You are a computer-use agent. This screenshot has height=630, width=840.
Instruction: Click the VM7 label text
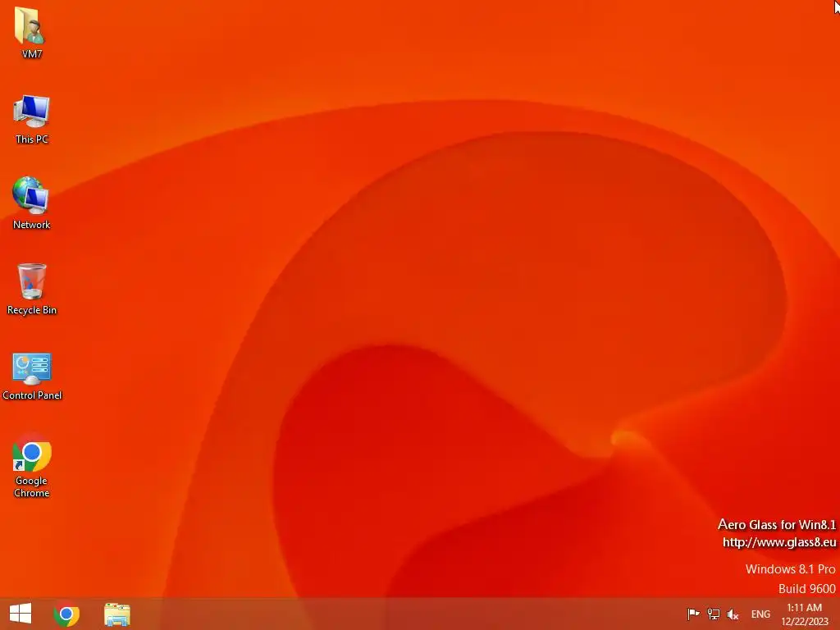(x=32, y=53)
